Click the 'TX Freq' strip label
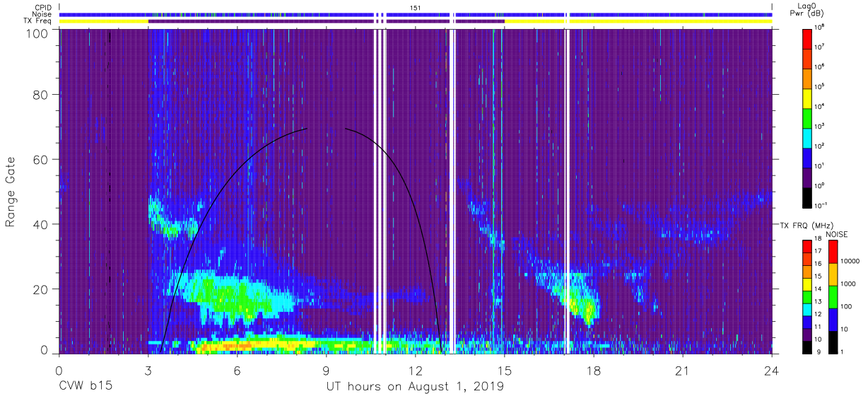Viewport: 868px width, 401px height. [38, 21]
